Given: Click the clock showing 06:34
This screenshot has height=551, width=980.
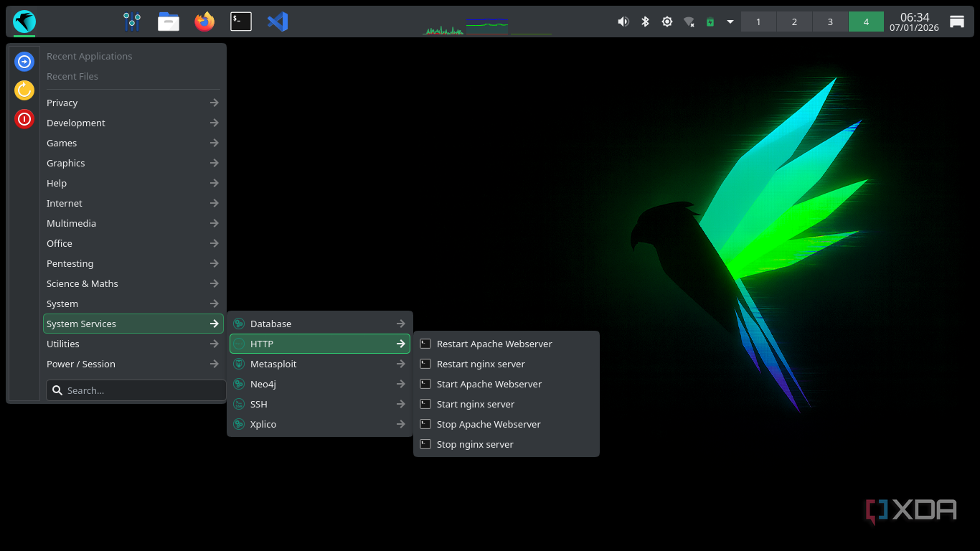Looking at the screenshot, I should click(x=914, y=22).
